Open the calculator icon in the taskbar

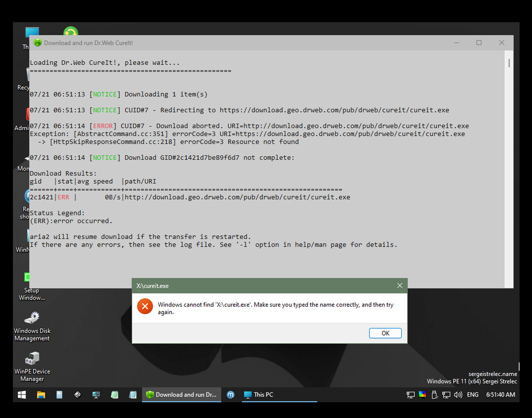(60, 394)
